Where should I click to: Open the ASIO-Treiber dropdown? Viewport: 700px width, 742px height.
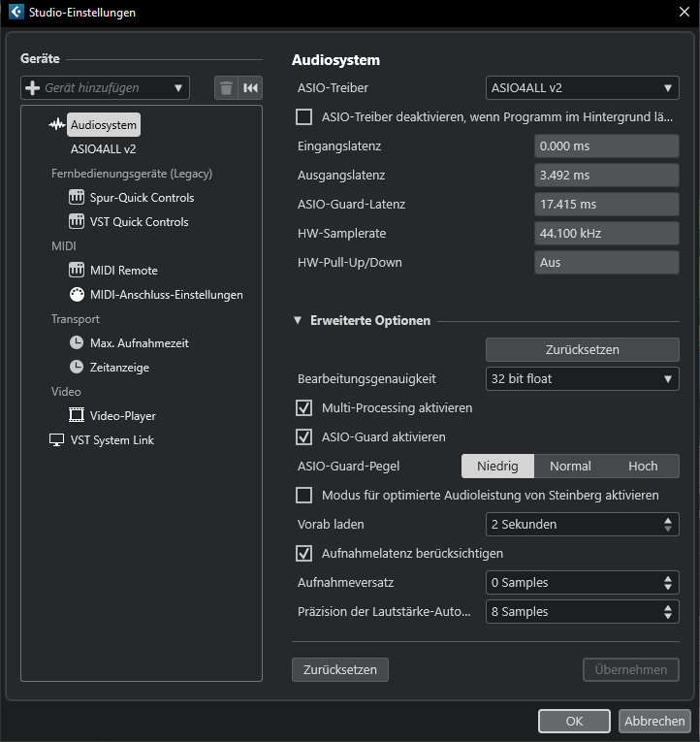coord(582,88)
